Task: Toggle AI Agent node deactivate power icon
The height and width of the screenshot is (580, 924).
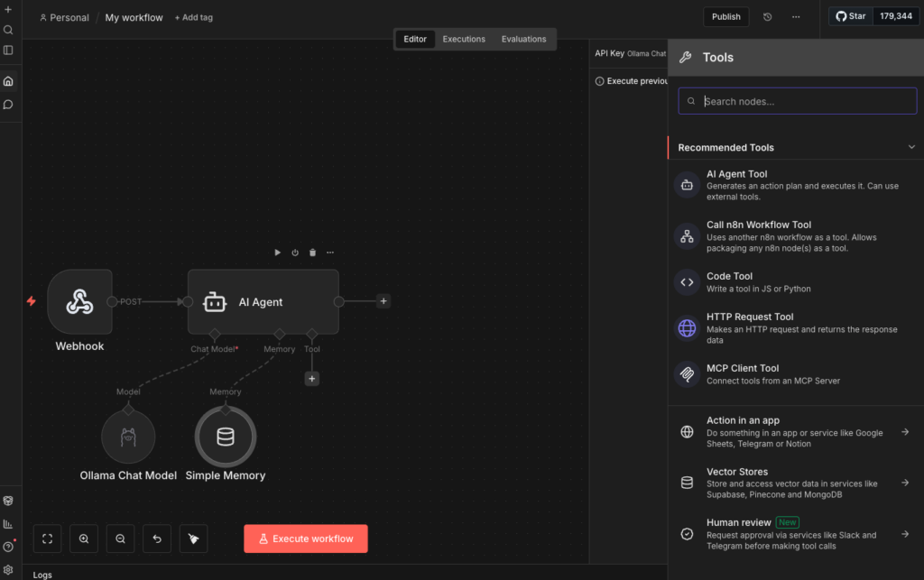Action: click(295, 253)
